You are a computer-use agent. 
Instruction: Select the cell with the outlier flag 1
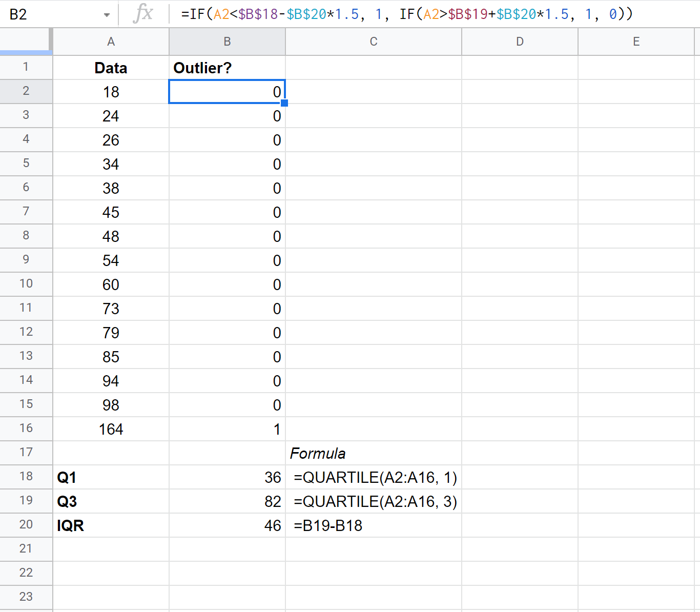227,429
